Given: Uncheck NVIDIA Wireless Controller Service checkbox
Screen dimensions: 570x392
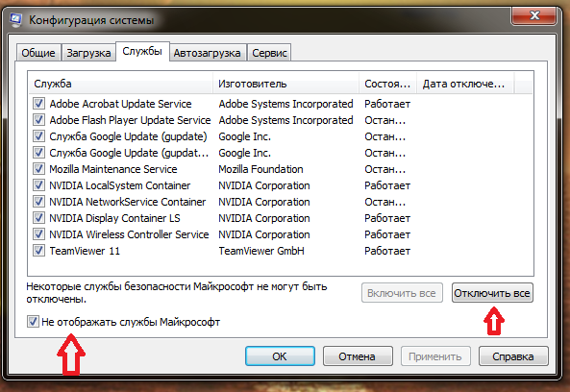Looking at the screenshot, I should (x=38, y=234).
